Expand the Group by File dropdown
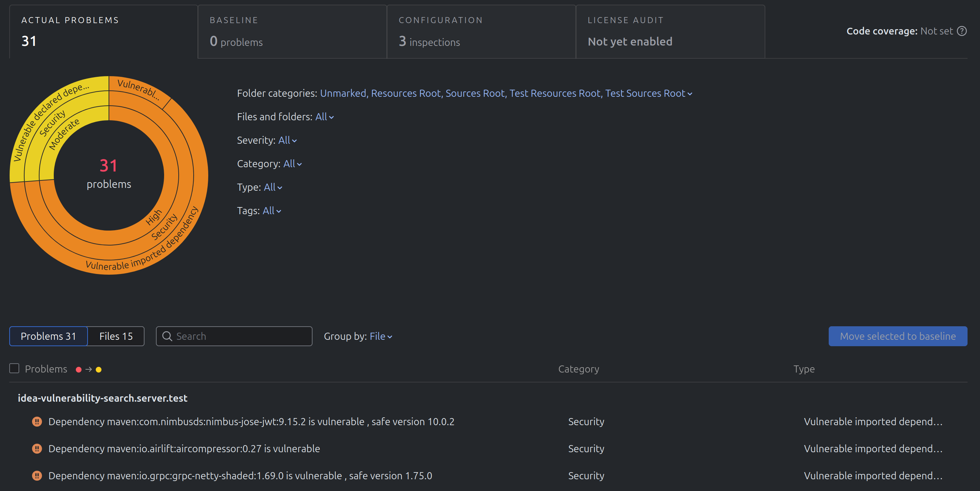980x491 pixels. 380,336
